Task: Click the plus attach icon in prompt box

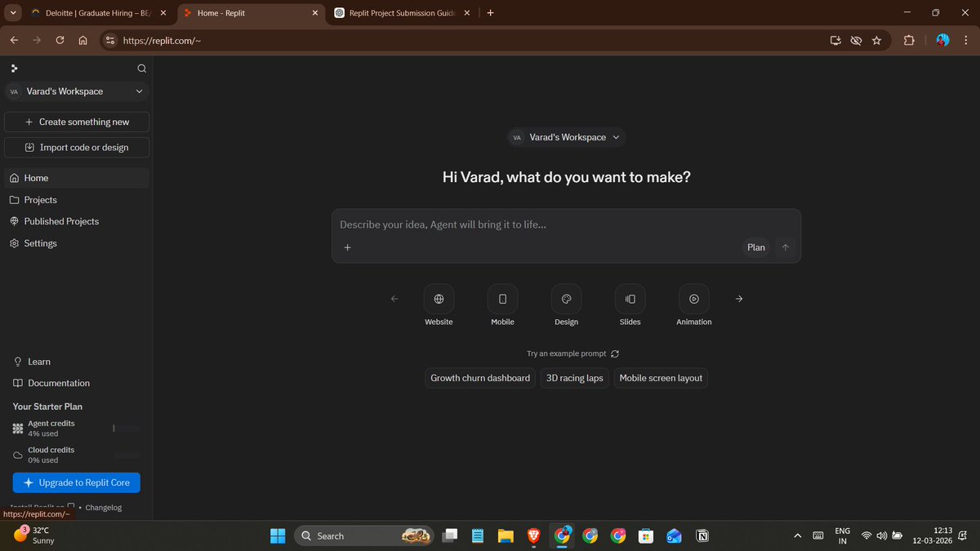Action: tap(347, 247)
